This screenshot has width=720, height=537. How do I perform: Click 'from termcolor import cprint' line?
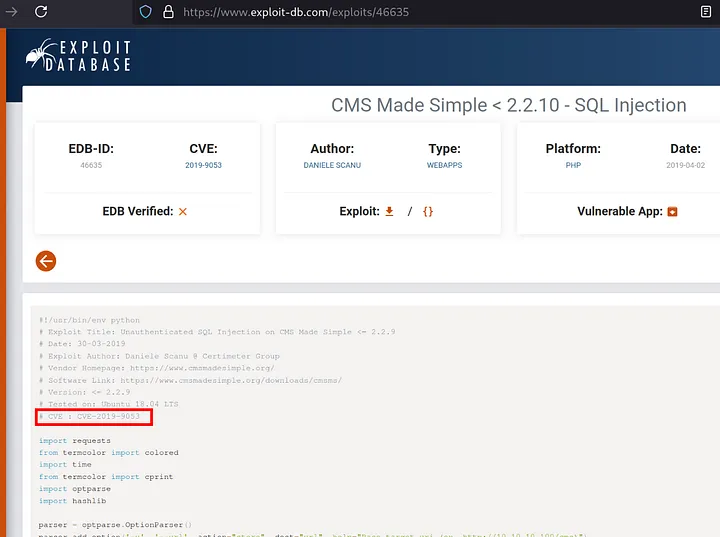pos(106,477)
